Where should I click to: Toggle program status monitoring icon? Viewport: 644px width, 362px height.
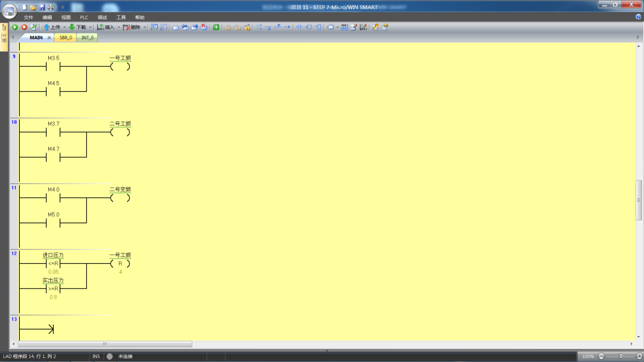click(154, 27)
